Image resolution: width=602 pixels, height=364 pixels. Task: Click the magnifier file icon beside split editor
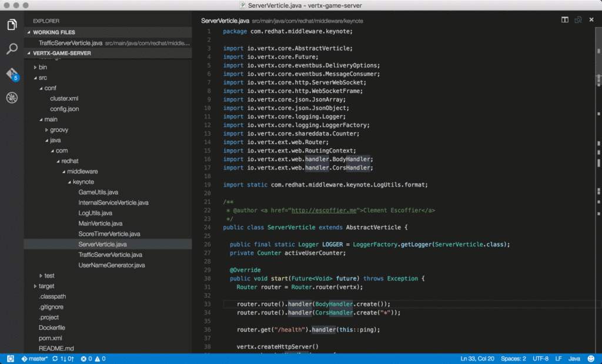click(578, 20)
